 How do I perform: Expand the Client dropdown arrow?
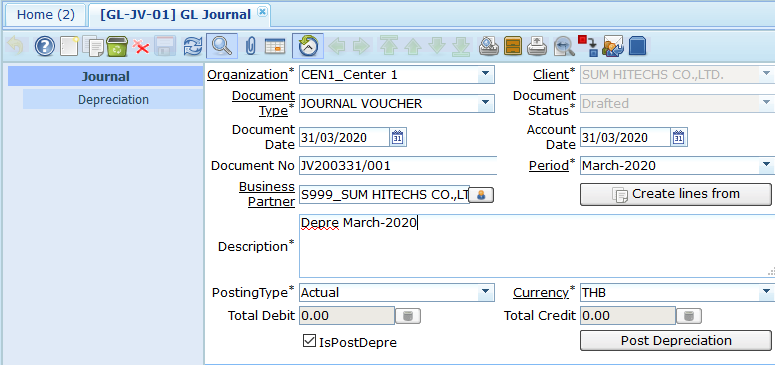click(767, 75)
